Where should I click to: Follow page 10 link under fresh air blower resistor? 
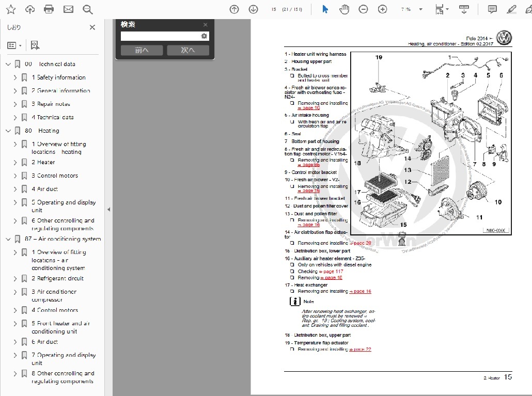tap(309, 108)
